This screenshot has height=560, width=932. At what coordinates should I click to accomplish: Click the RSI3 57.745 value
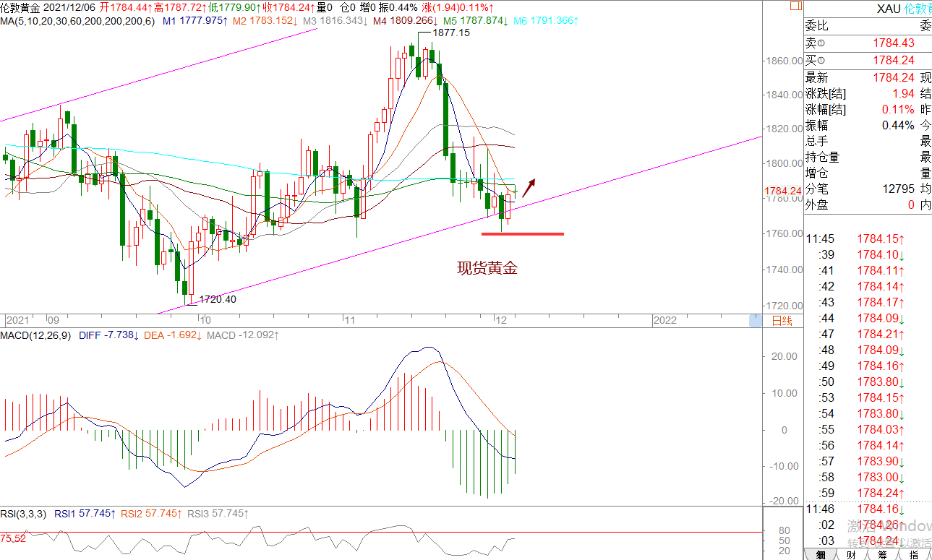(218, 514)
